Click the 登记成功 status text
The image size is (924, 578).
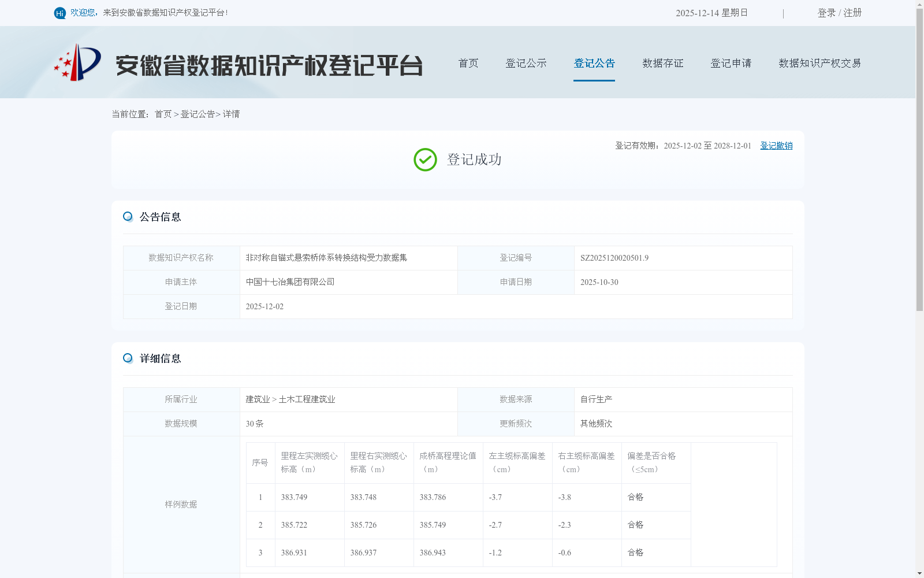pos(474,160)
